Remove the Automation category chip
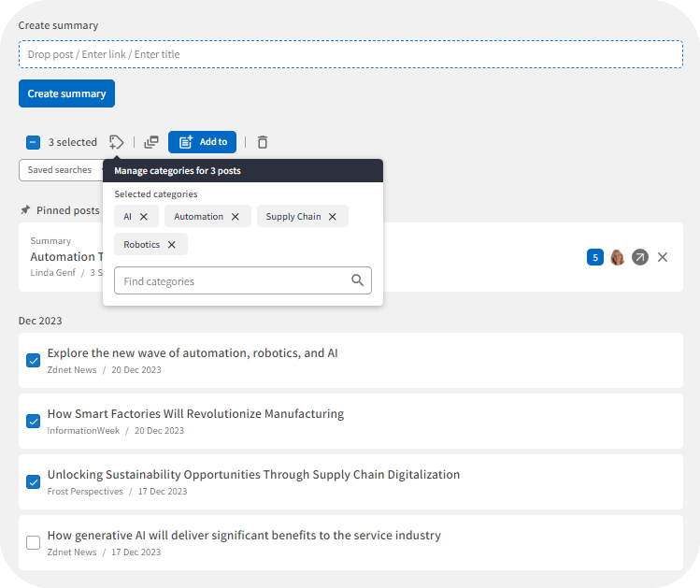The height and width of the screenshot is (588, 700). (x=236, y=217)
